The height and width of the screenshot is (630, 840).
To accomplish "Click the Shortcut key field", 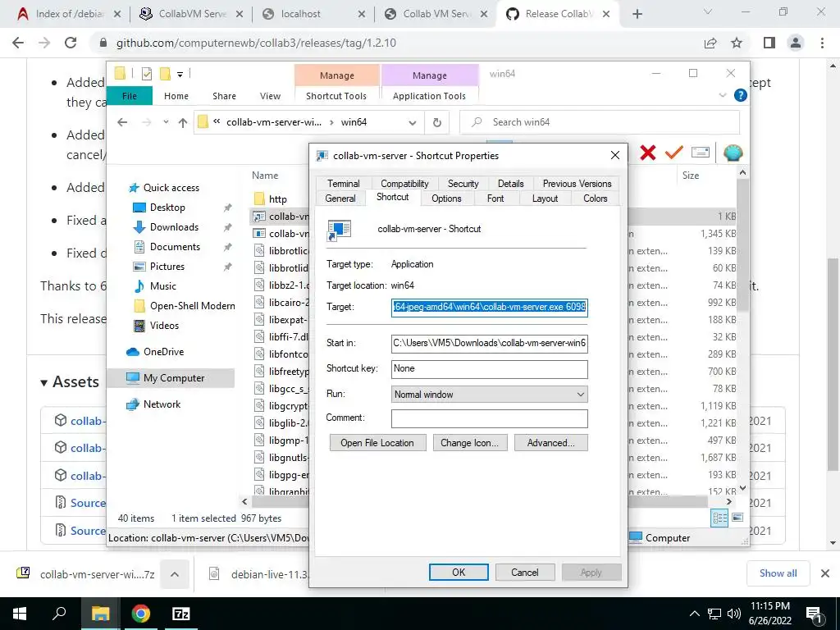I will pos(489,369).
